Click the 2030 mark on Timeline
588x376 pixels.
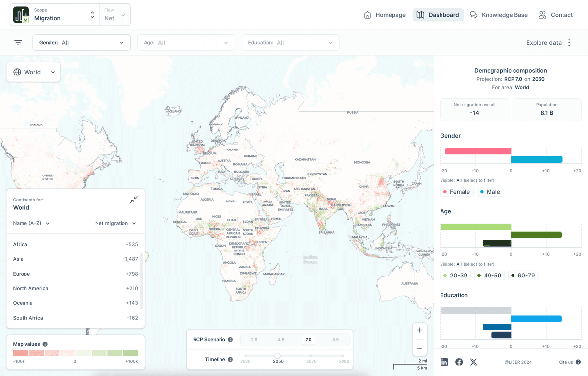pos(245,356)
